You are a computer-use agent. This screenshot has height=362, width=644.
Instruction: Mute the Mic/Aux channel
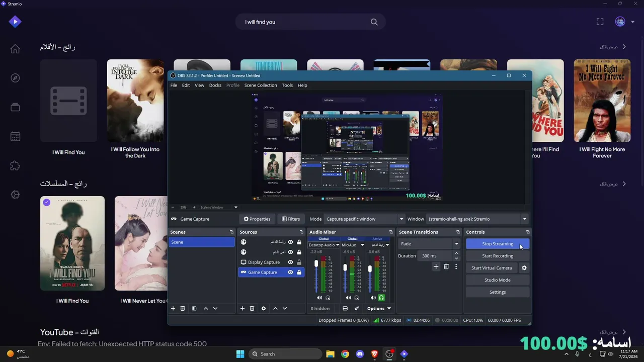coord(348,298)
